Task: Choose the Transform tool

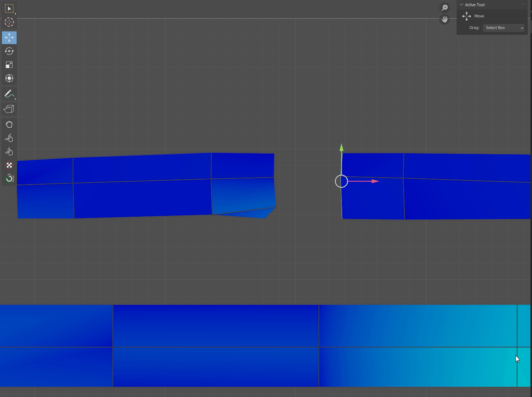Action: [9, 78]
